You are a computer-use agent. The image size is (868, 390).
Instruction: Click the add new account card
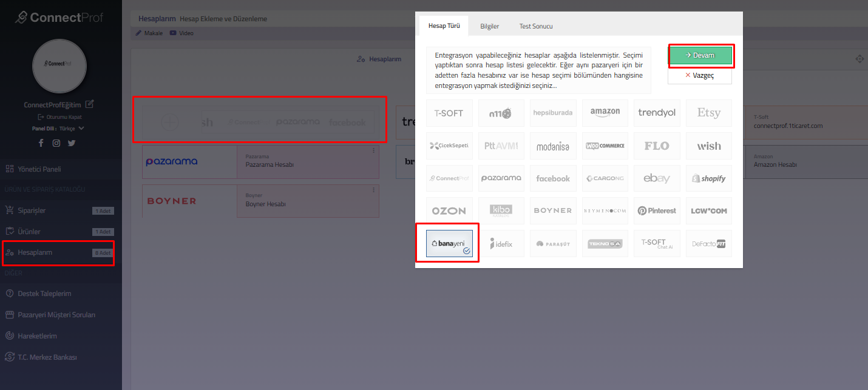click(x=259, y=122)
